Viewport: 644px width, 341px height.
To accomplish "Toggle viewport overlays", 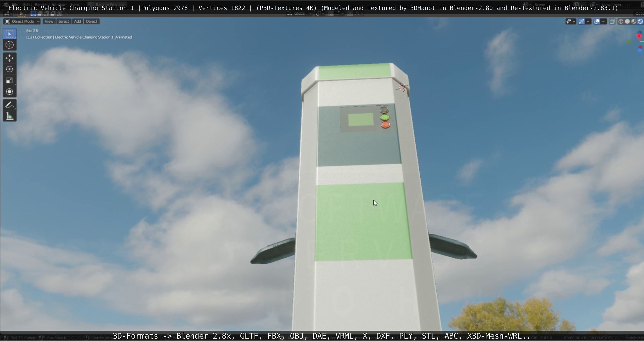I will pyautogui.click(x=597, y=22).
